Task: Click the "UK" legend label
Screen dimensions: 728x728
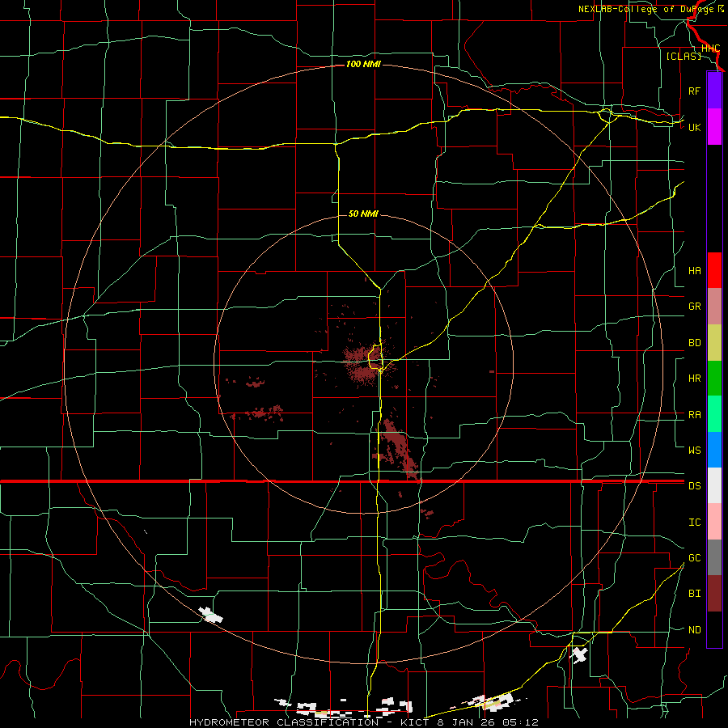Action: [695, 127]
